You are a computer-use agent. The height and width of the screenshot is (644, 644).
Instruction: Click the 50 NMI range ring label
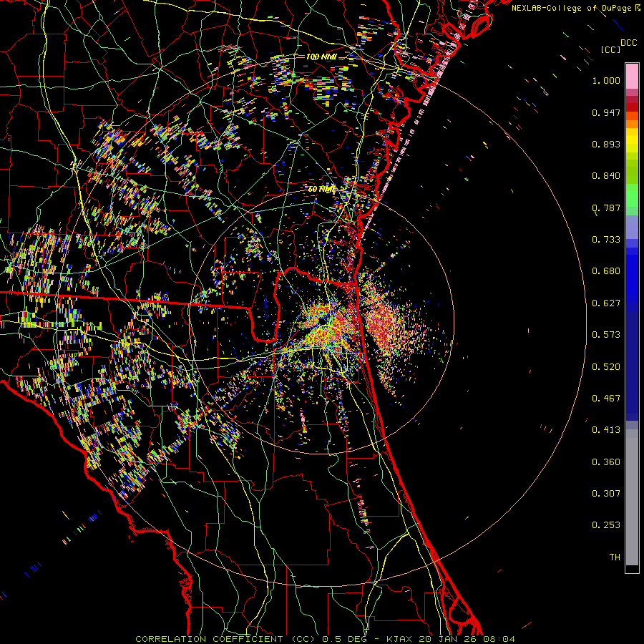coord(321,190)
